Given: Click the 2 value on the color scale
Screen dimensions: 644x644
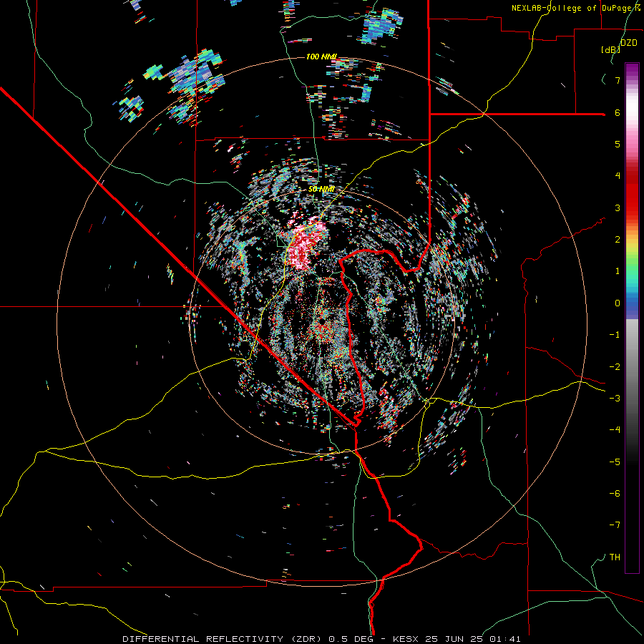Looking at the screenshot, I should click(x=618, y=239).
